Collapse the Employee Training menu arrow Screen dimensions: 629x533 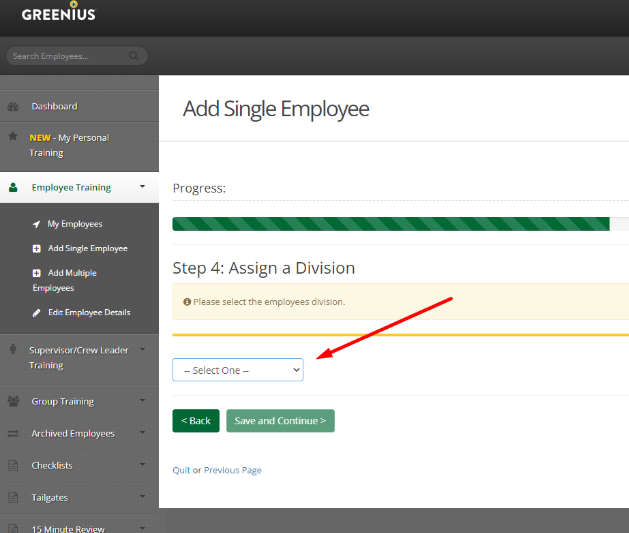[x=142, y=186]
